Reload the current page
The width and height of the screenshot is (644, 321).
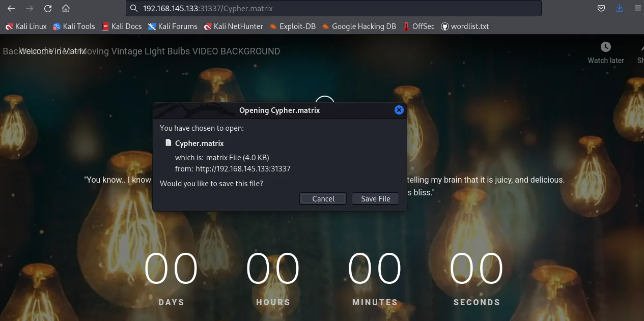pos(48,9)
